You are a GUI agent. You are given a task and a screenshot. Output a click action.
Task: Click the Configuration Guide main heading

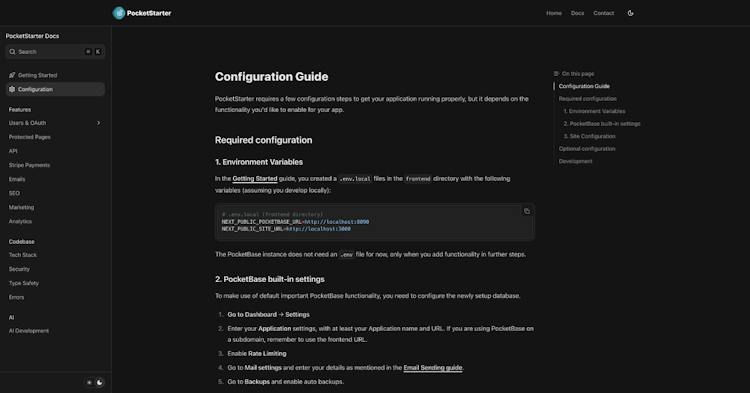click(x=271, y=76)
